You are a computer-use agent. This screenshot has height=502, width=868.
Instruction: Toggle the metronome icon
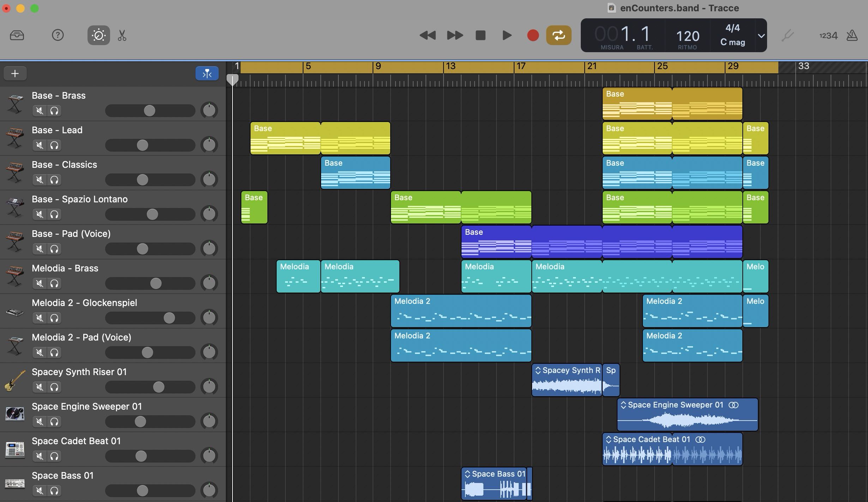coord(852,35)
